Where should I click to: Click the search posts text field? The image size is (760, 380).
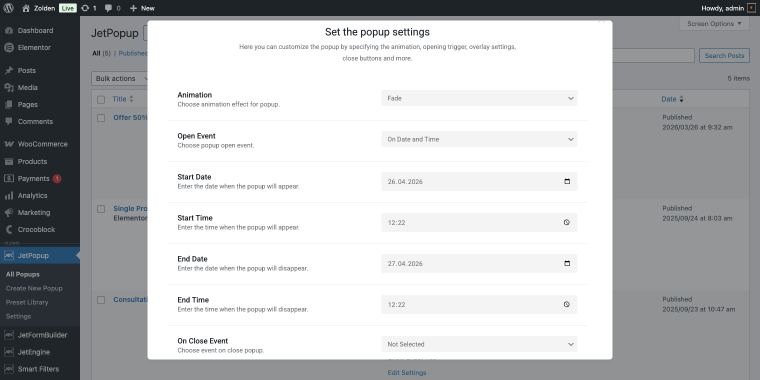pyautogui.click(x=653, y=56)
